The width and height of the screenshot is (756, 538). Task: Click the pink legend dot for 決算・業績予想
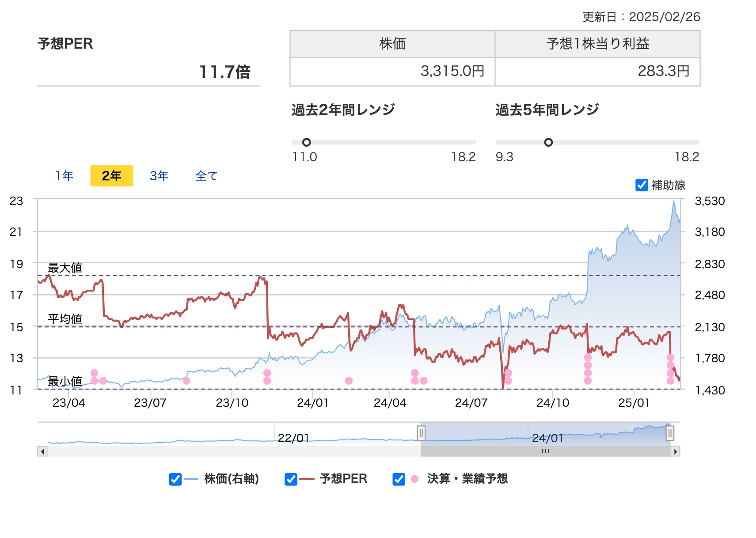(x=414, y=479)
